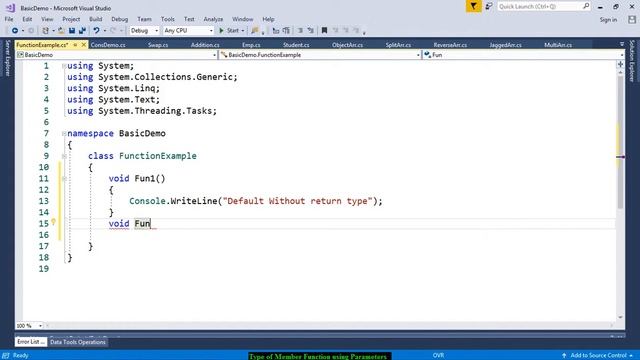Click the Find in Files toolbar icon
This screenshot has width=640, height=360.
pyautogui.click(x=255, y=31)
